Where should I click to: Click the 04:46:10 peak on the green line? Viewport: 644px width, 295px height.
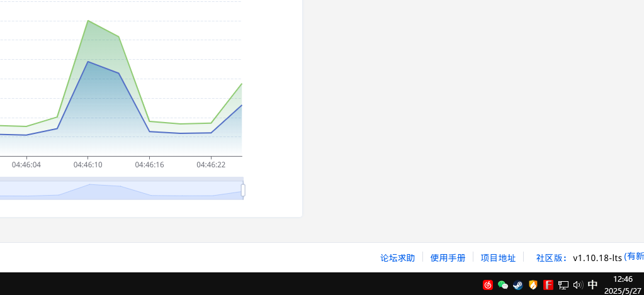coord(88,21)
